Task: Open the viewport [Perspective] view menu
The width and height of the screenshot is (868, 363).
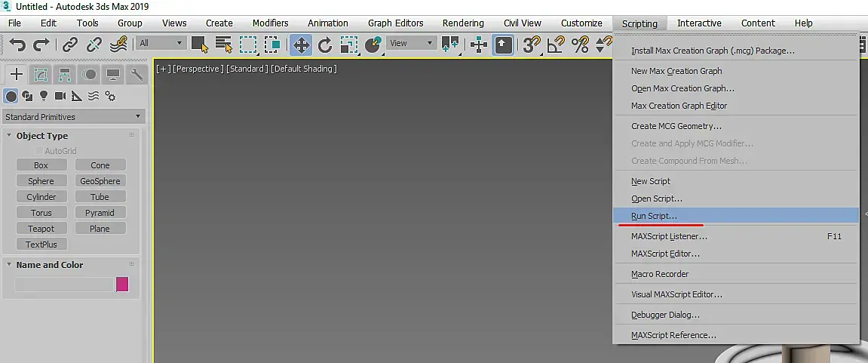Action: pos(198,69)
